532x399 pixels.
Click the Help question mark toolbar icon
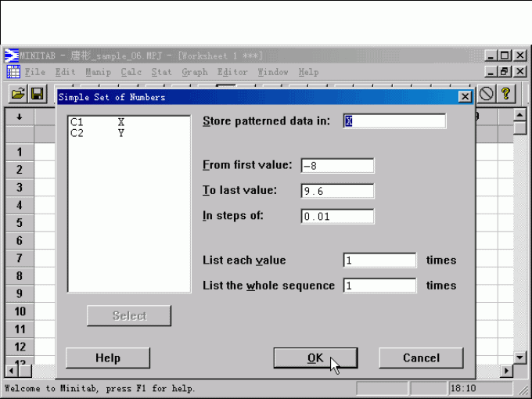point(506,94)
